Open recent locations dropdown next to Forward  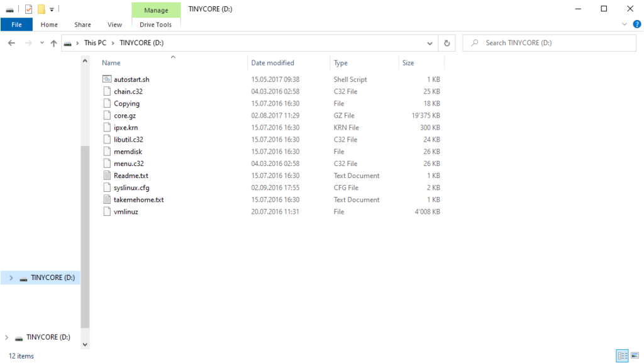pyautogui.click(x=42, y=43)
